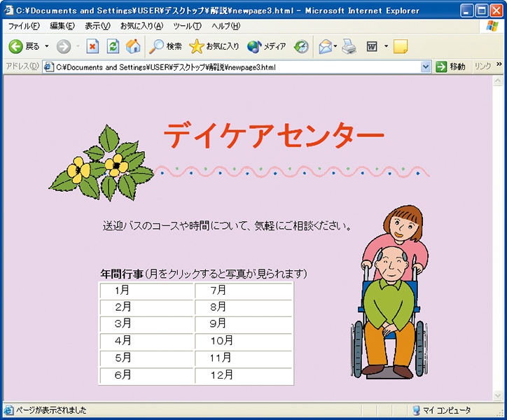The image size is (507, 420).
Task: Open the ファイル(F) menu
Action: pyautogui.click(x=23, y=26)
